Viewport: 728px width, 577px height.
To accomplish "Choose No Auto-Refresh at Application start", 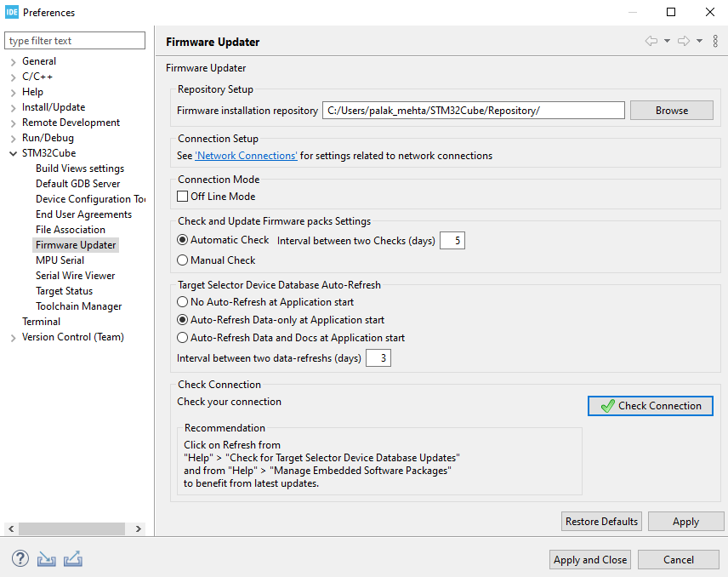I will [182, 302].
